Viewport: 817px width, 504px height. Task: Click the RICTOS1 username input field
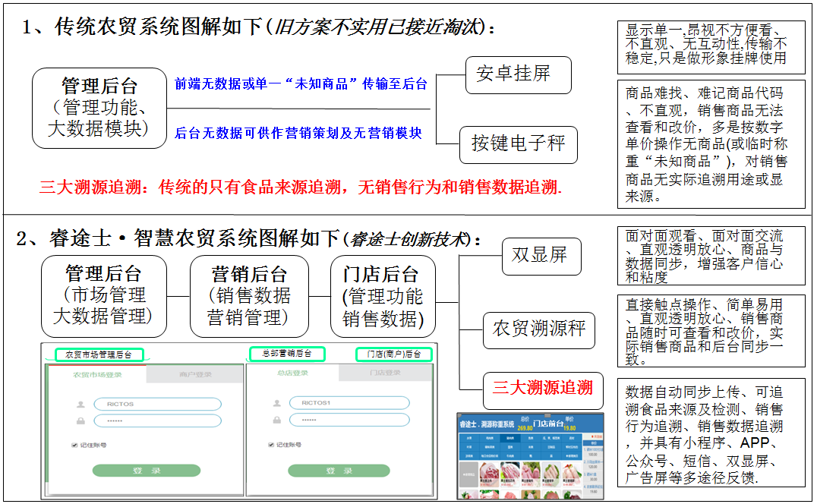tap(349, 403)
